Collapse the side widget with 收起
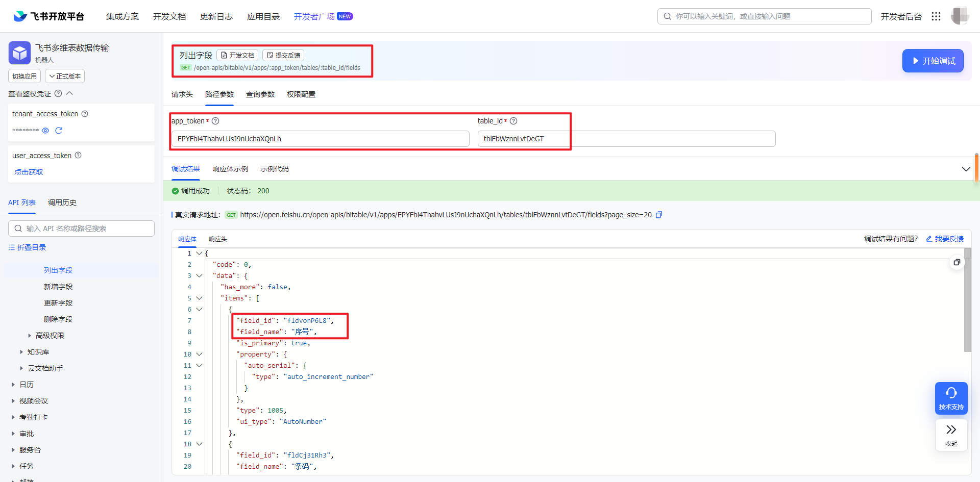 [951, 435]
